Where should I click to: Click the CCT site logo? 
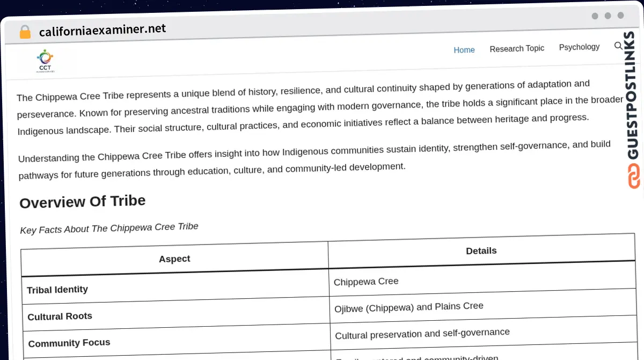(45, 61)
